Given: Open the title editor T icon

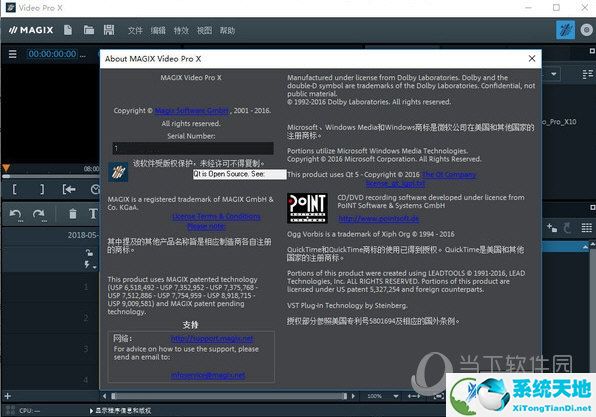Looking at the screenshot, I should (93, 214).
